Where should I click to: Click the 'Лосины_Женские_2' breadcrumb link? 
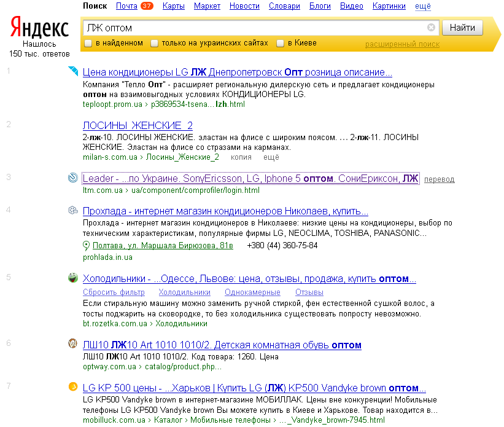182,157
